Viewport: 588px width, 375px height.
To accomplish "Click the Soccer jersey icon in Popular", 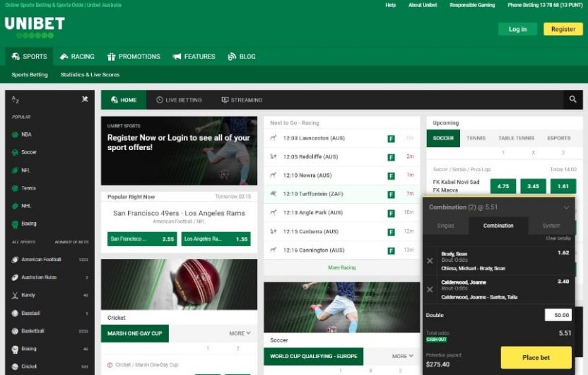I will (x=15, y=152).
